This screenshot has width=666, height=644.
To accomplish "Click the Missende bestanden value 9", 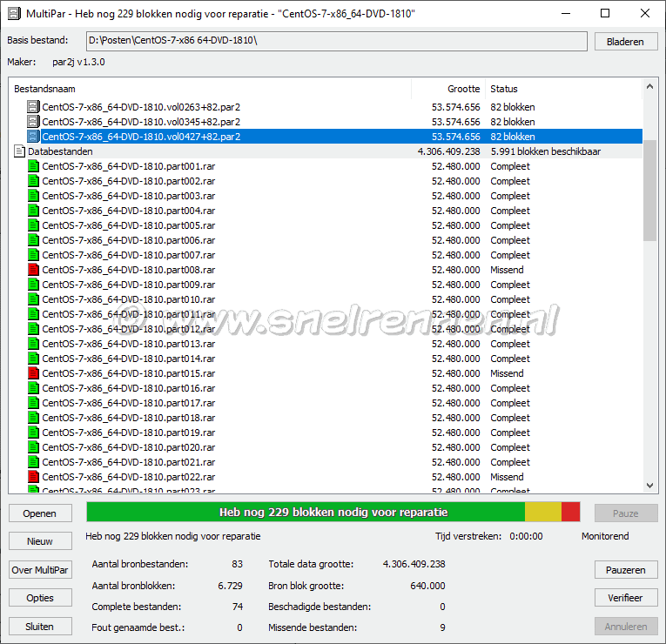I will 442,627.
